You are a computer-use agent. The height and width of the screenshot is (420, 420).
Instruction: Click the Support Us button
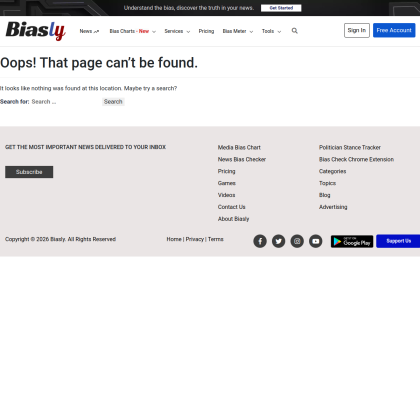(x=398, y=241)
